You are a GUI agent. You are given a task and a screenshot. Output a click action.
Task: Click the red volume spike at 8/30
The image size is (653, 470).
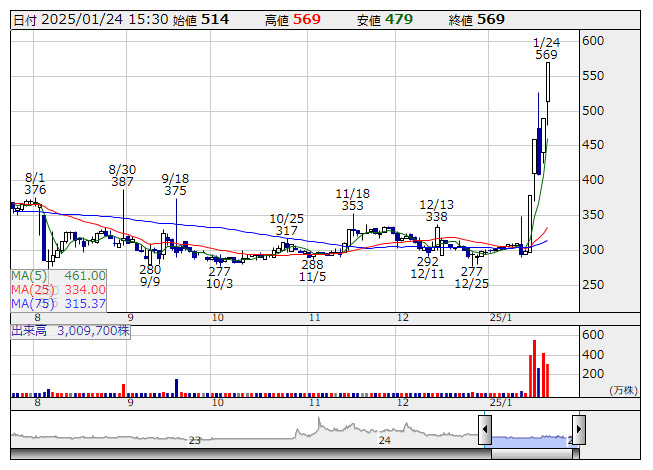(x=123, y=390)
